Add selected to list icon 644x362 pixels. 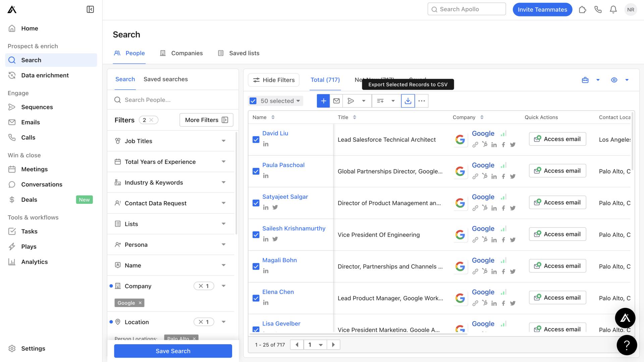pos(380,101)
